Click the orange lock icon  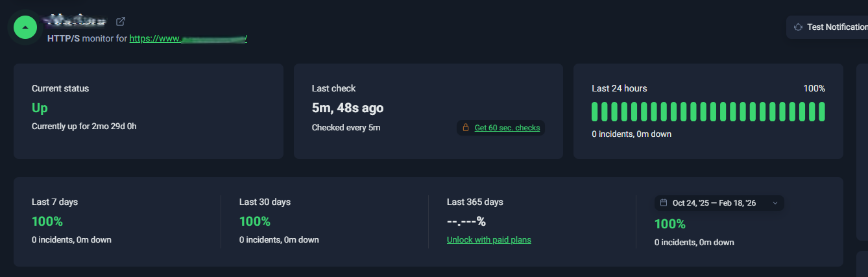coord(465,128)
